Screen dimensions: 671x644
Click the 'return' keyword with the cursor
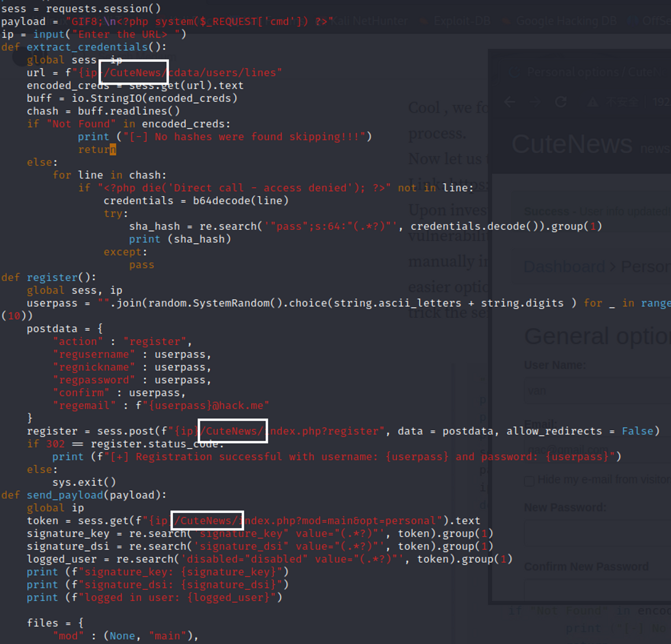point(97,150)
